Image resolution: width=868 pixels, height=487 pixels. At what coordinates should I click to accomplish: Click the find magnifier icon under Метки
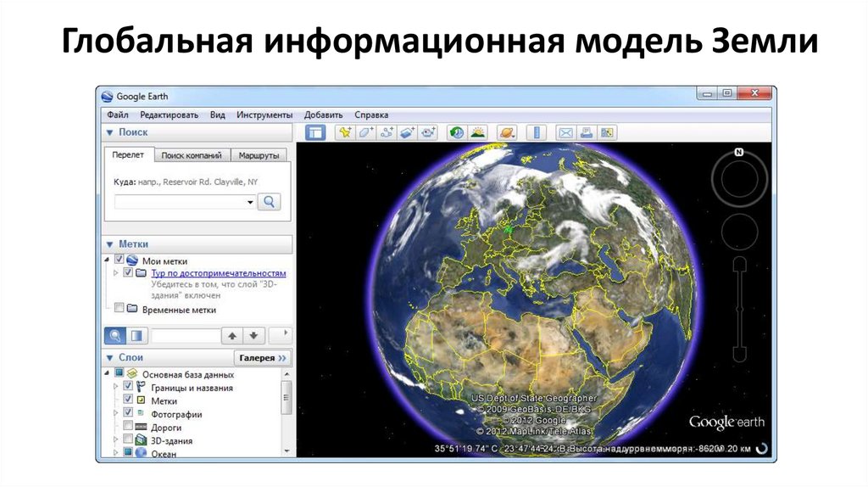pyautogui.click(x=114, y=335)
